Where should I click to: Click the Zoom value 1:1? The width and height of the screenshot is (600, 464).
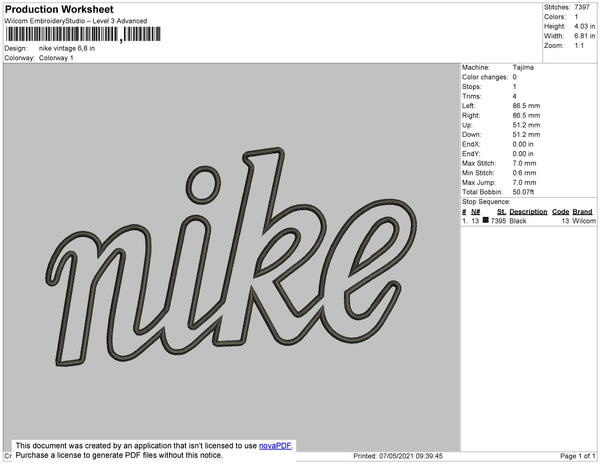pyautogui.click(x=579, y=46)
